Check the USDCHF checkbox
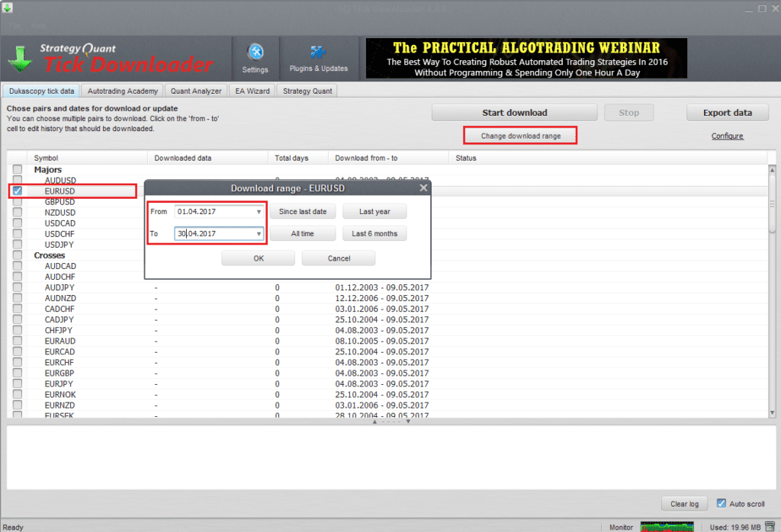This screenshot has width=781, height=532. [18, 233]
